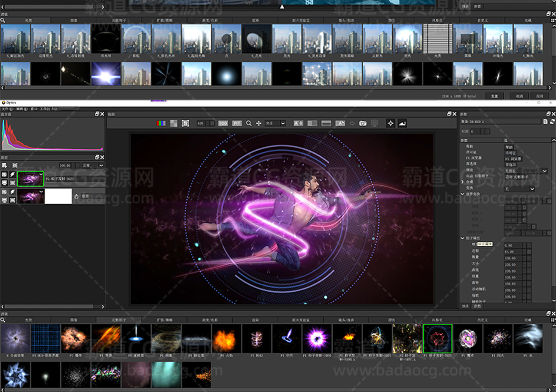Select the pan move tool
Viewport: 556px width, 392px height.
[259, 123]
